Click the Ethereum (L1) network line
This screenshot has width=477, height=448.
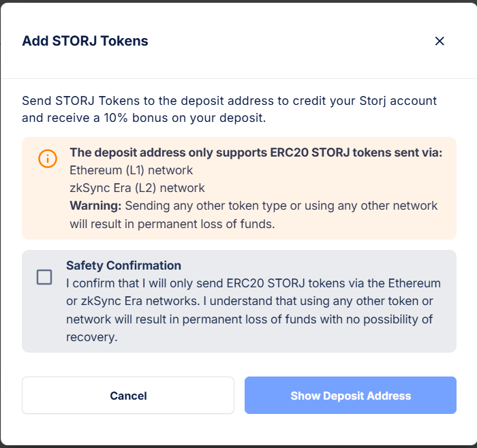131,170
